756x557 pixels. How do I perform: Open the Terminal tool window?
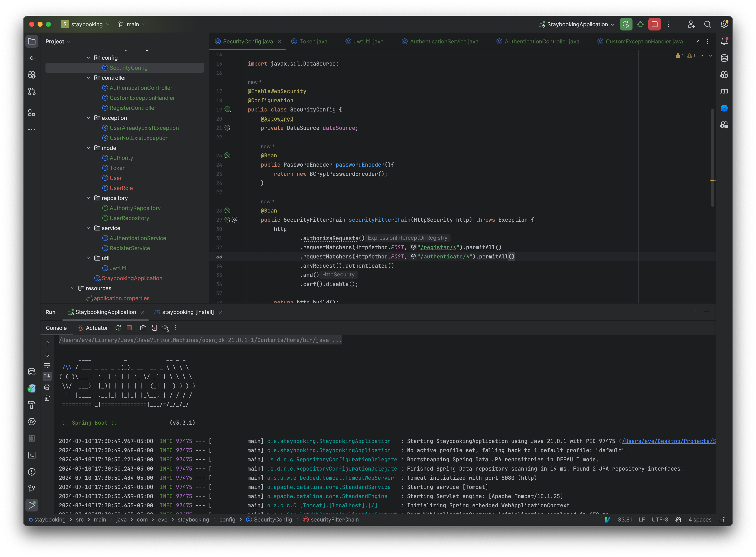pyautogui.click(x=32, y=455)
